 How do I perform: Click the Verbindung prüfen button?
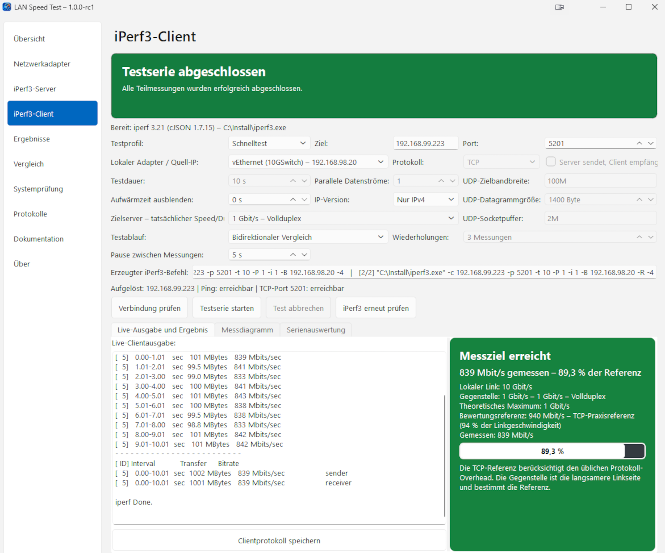[149, 308]
